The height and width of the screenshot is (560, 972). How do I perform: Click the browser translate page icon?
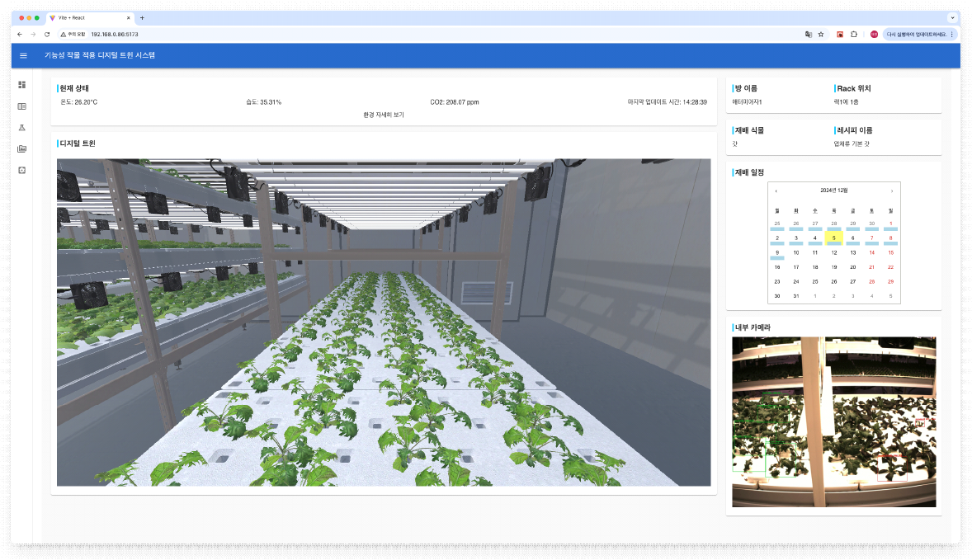click(x=809, y=35)
